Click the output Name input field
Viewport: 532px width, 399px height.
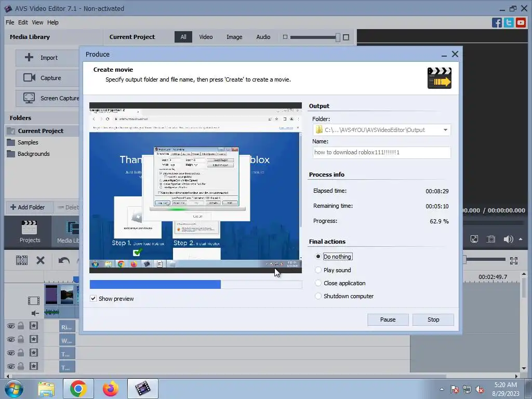click(x=381, y=152)
